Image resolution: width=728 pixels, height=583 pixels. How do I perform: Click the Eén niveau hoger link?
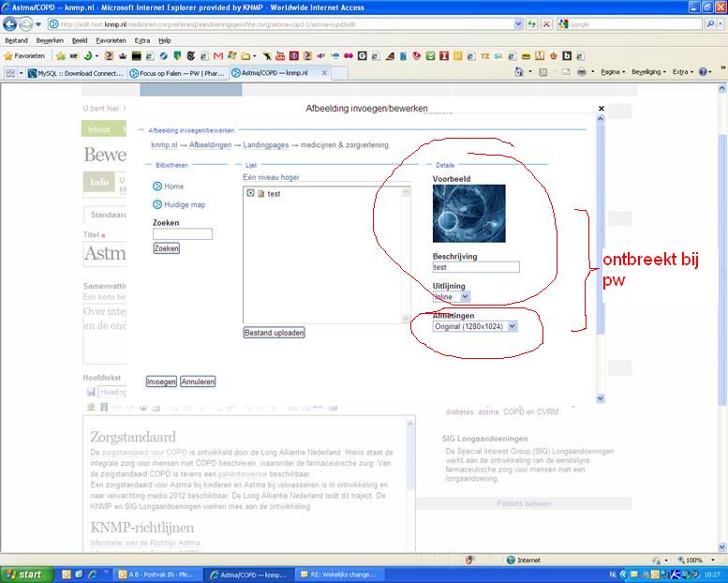pyautogui.click(x=271, y=176)
